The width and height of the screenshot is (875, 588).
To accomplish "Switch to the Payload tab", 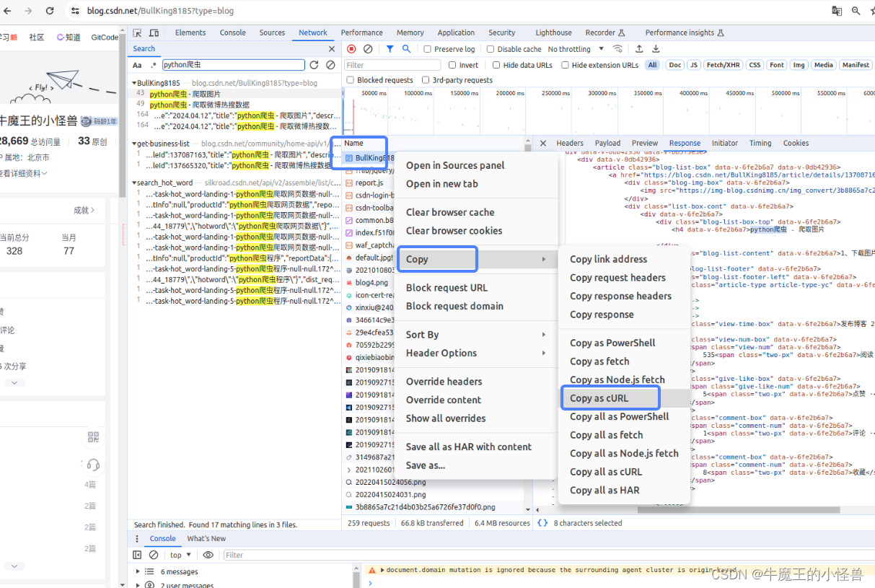I will (x=607, y=143).
